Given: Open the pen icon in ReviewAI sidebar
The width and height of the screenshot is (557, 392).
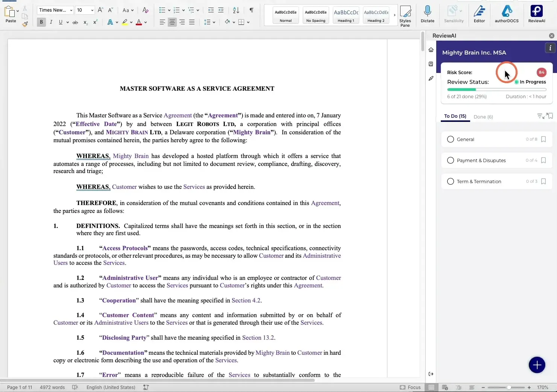Looking at the screenshot, I should click(x=431, y=78).
